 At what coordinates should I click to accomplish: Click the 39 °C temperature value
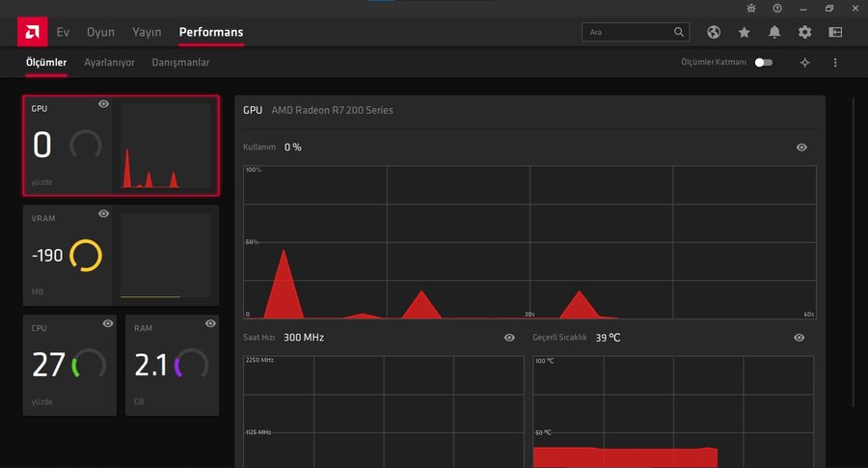pyautogui.click(x=608, y=338)
